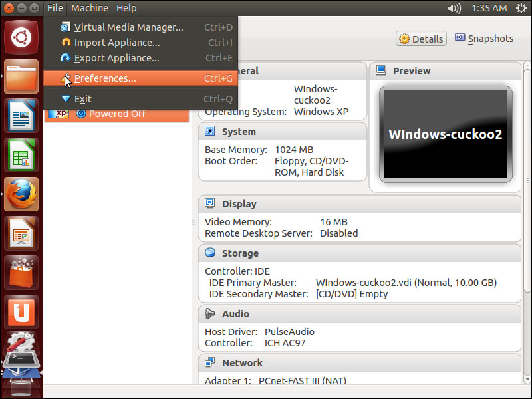532x399 pixels.
Task: Launch LibreOffice Impress from the dock
Action: click(x=21, y=234)
